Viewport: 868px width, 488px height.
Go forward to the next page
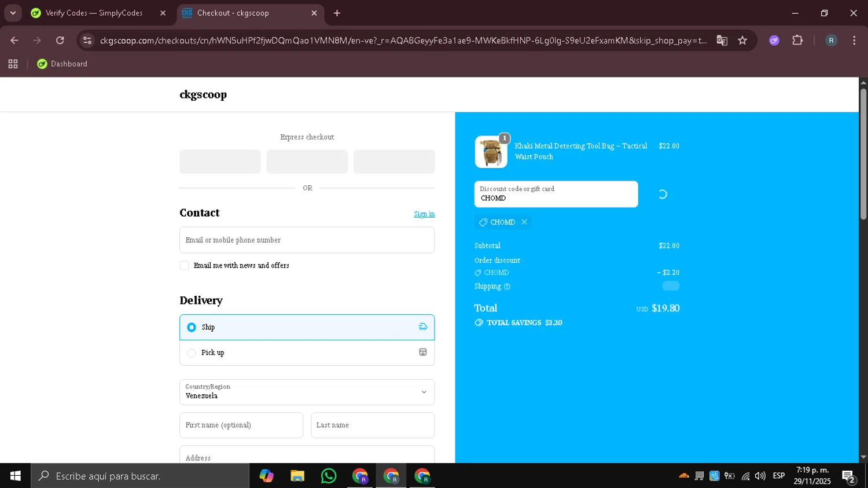(37, 41)
